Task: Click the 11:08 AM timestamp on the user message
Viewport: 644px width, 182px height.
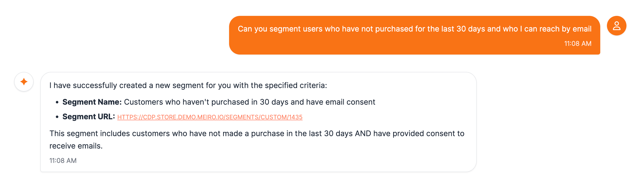Action: [578, 43]
